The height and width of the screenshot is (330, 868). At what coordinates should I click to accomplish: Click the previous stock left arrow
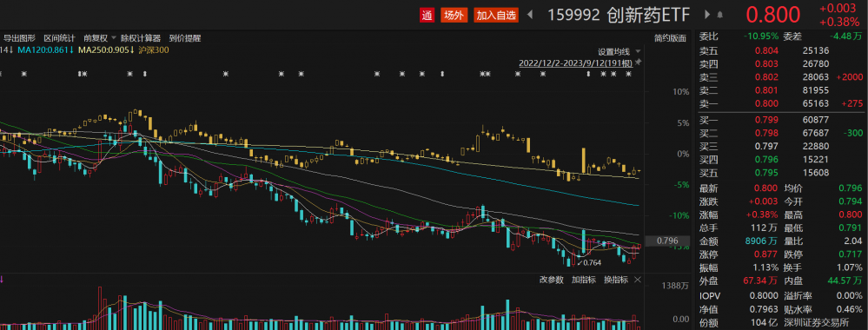click(x=530, y=15)
